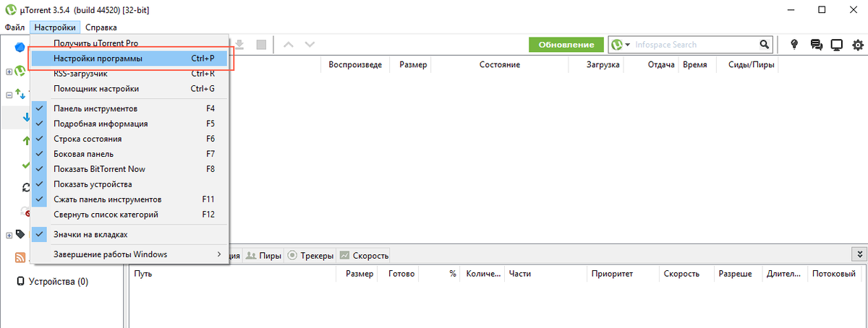868x328 pixels.
Task: Sort by the Воспроизведе column header
Action: click(x=355, y=65)
